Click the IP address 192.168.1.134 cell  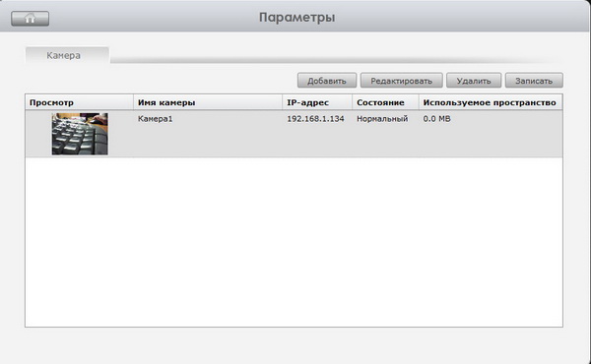pyautogui.click(x=315, y=119)
